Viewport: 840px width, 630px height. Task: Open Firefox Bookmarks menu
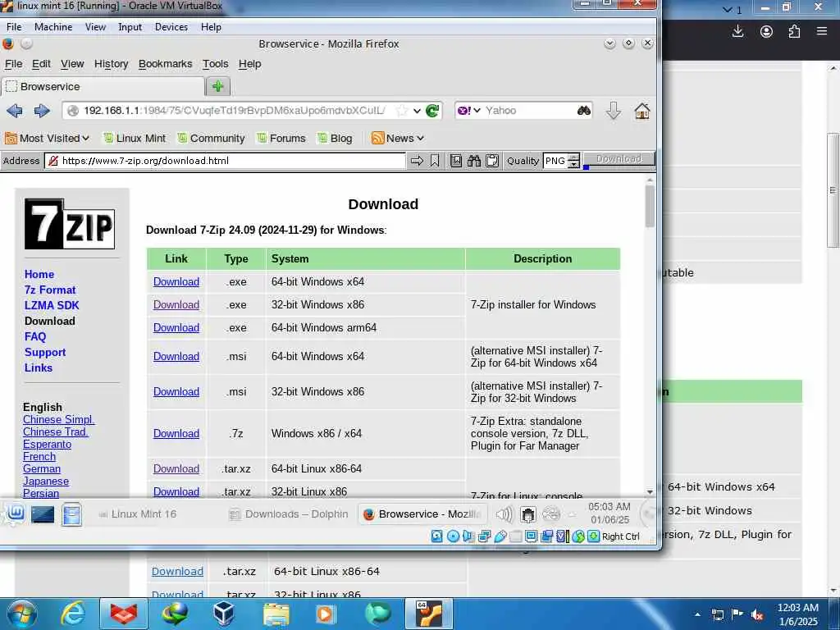[x=165, y=64]
